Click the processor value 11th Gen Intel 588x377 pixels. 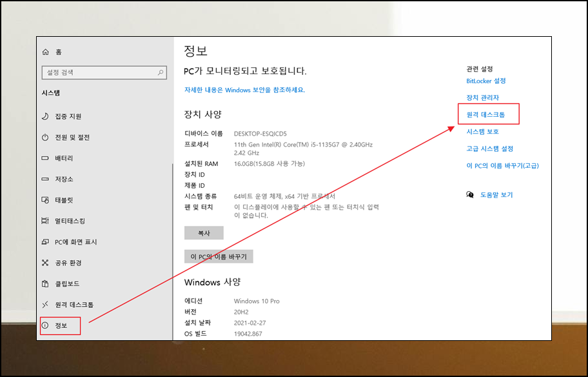pos(303,148)
